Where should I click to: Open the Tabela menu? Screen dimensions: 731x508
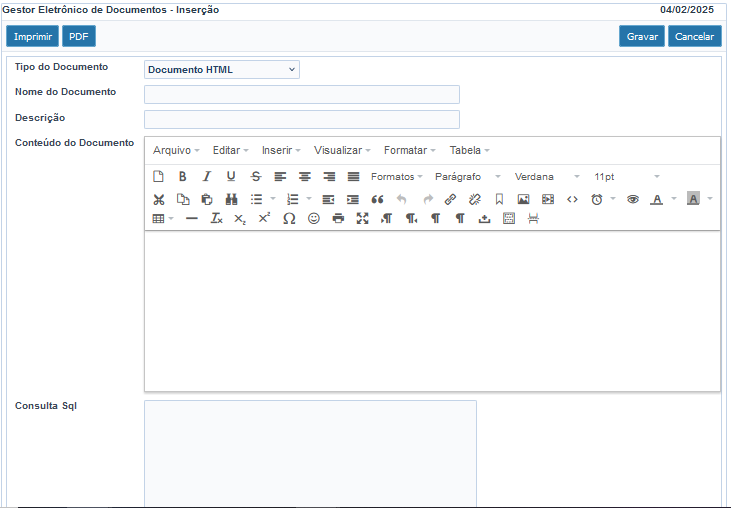[x=469, y=150]
